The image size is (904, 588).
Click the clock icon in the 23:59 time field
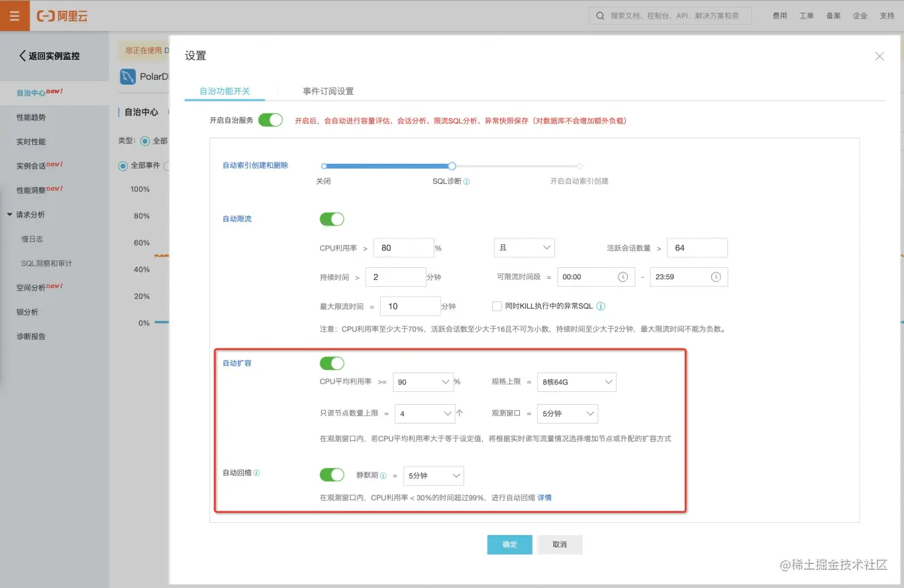[715, 277]
